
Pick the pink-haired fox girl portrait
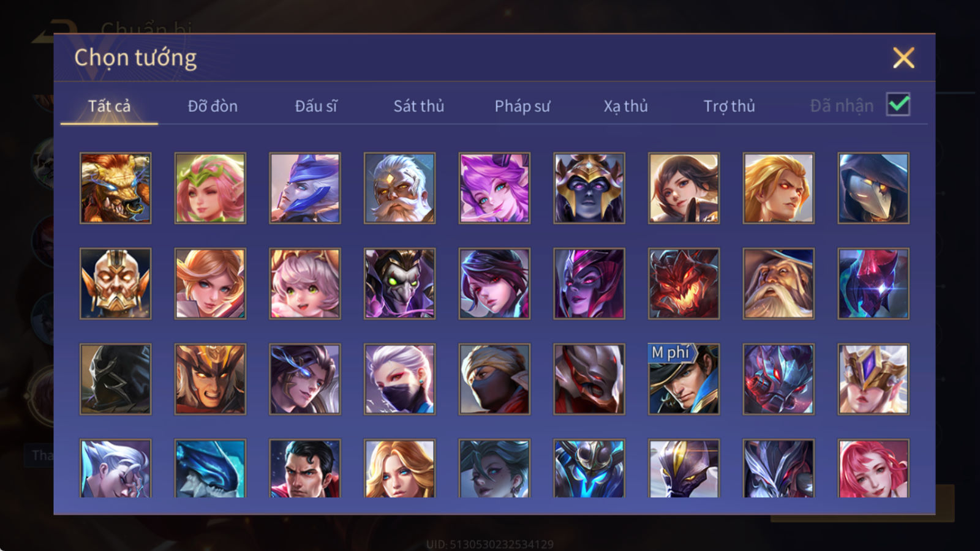[x=494, y=188]
